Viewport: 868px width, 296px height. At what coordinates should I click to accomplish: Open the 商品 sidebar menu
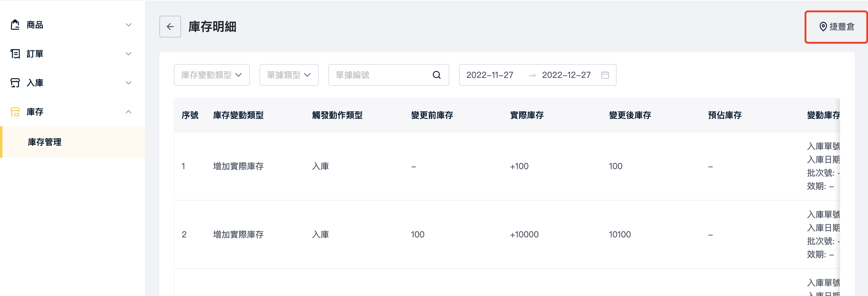coord(72,25)
